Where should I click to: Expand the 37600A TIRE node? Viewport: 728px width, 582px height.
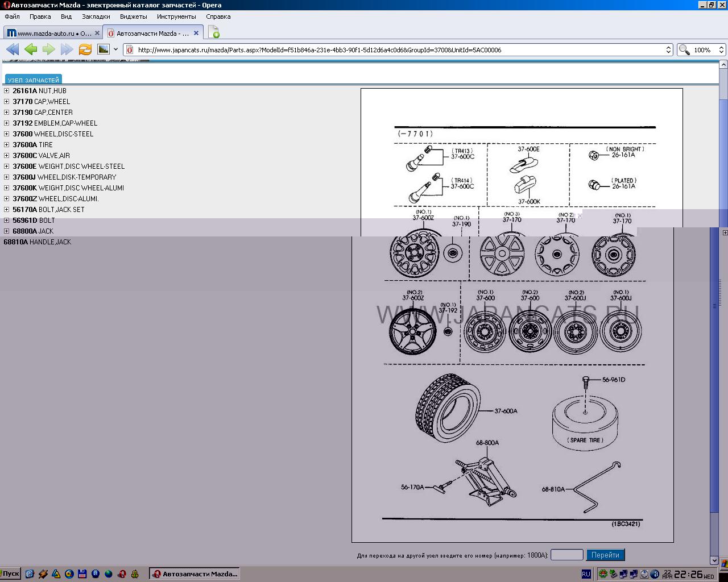(6, 145)
